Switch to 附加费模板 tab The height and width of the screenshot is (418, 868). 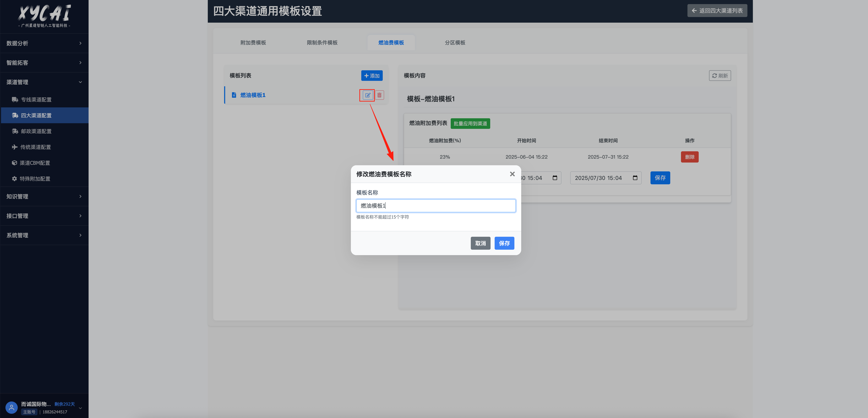(x=253, y=42)
